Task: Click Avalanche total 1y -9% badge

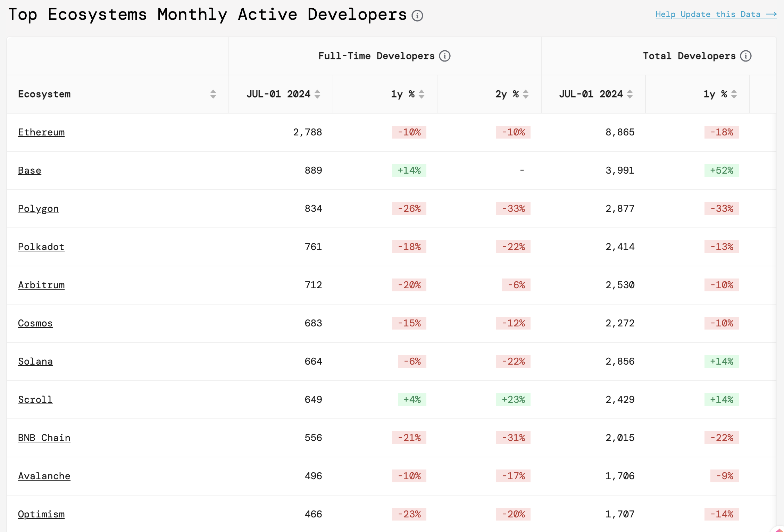Action: click(725, 476)
